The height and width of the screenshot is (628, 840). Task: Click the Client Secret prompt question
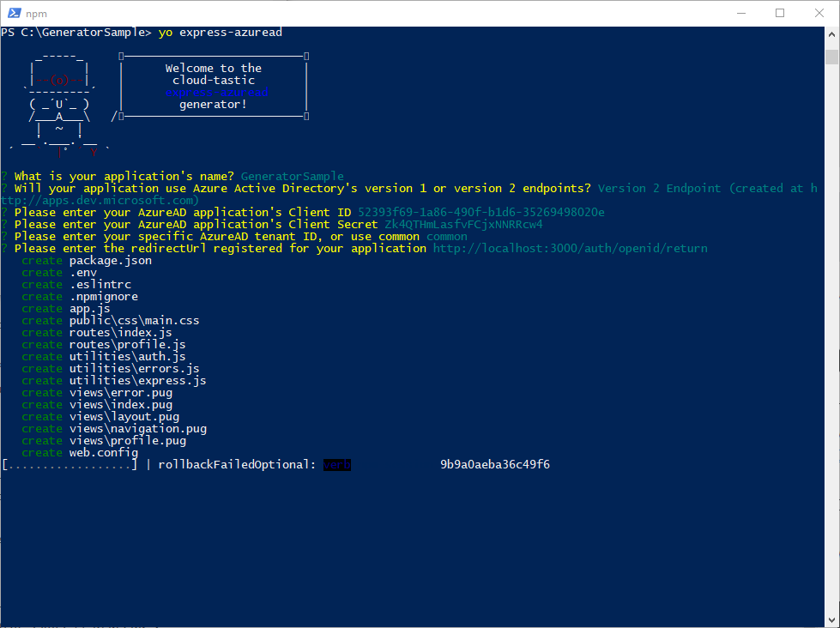(196, 225)
